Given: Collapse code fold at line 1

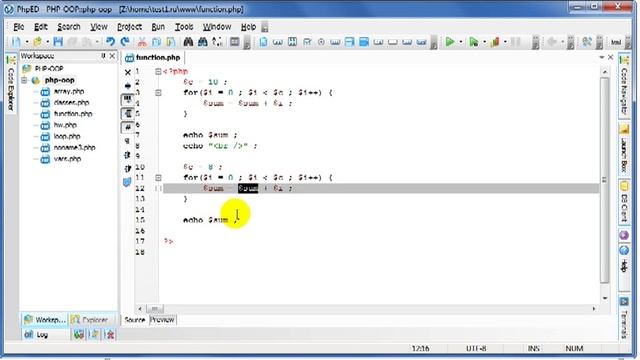Looking at the screenshot, I should click(x=158, y=71).
